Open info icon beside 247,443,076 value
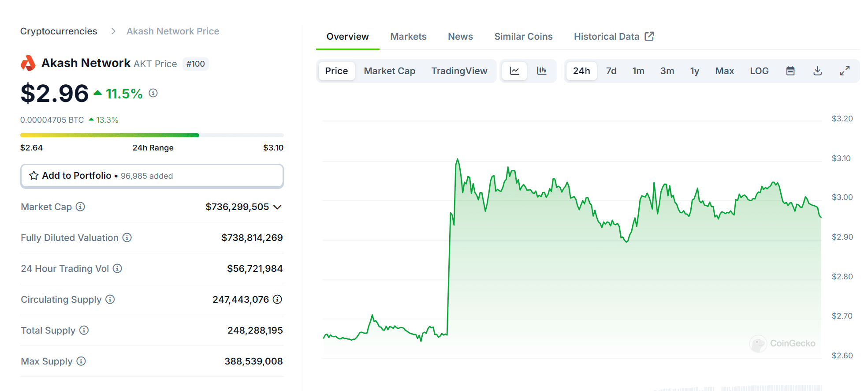This screenshot has width=868, height=391. point(277,299)
